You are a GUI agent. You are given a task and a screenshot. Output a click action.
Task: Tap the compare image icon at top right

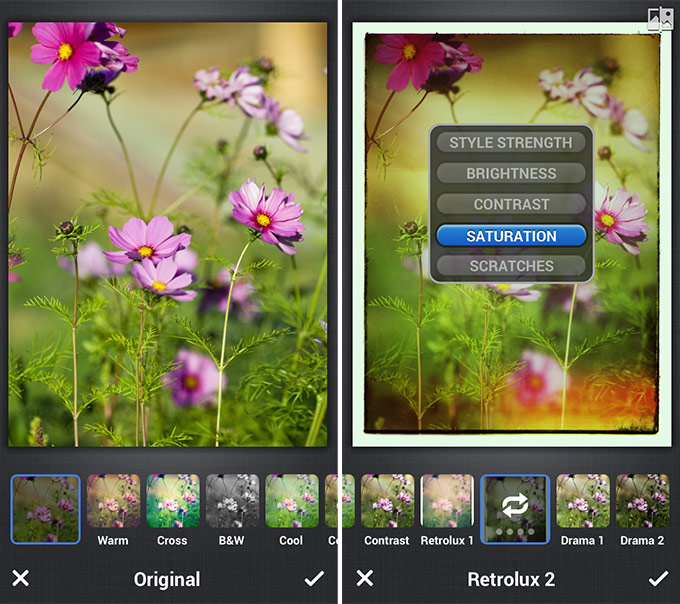[660, 19]
